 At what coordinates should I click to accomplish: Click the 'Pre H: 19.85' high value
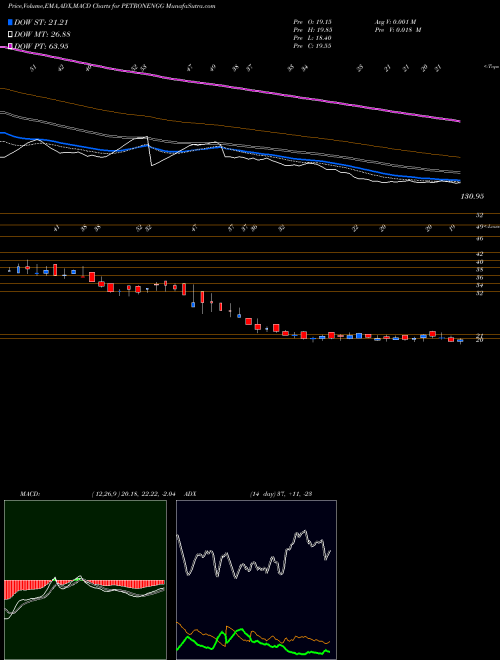coord(312,30)
